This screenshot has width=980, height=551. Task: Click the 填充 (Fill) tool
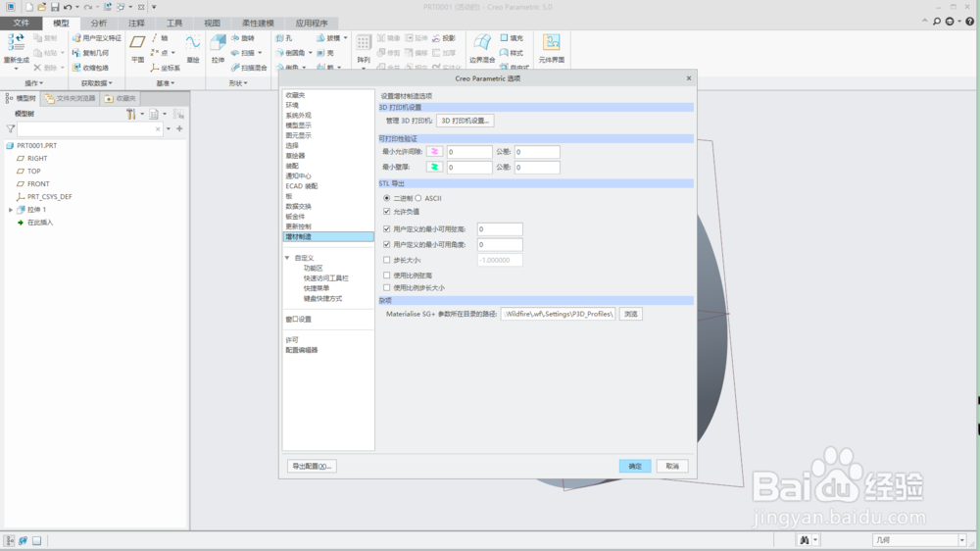point(512,38)
